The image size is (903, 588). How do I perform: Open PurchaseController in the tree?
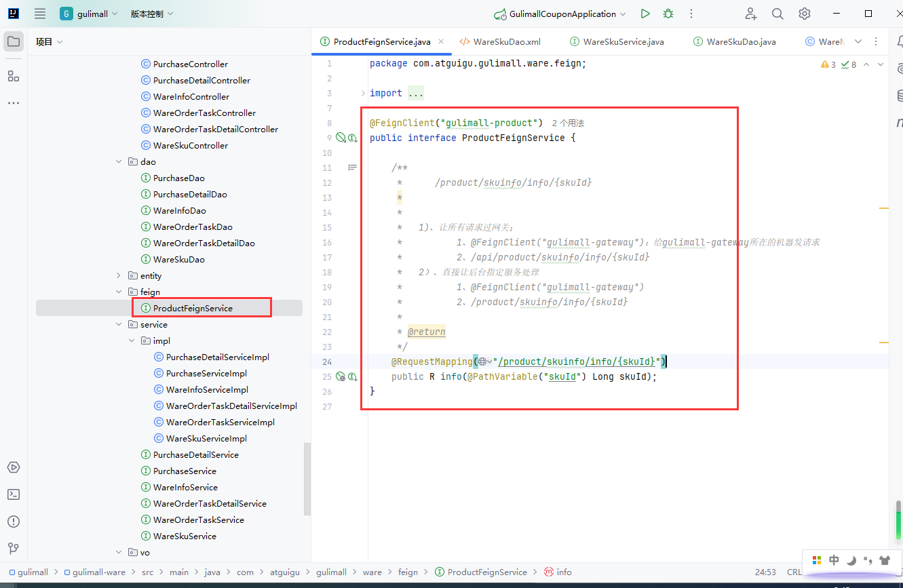(x=190, y=64)
